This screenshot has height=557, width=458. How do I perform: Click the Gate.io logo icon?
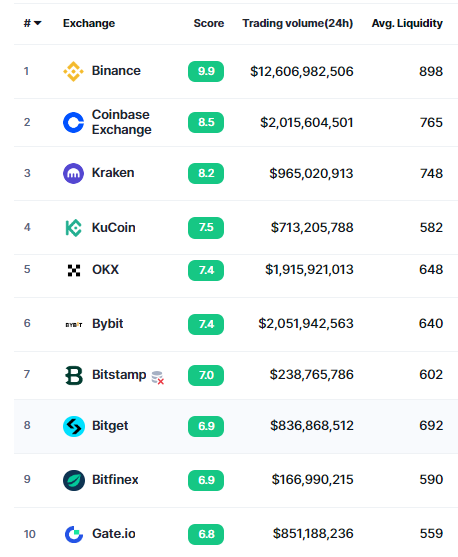74,534
